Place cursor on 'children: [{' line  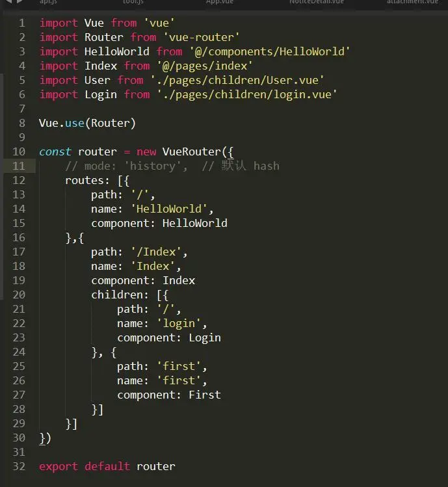pos(129,295)
